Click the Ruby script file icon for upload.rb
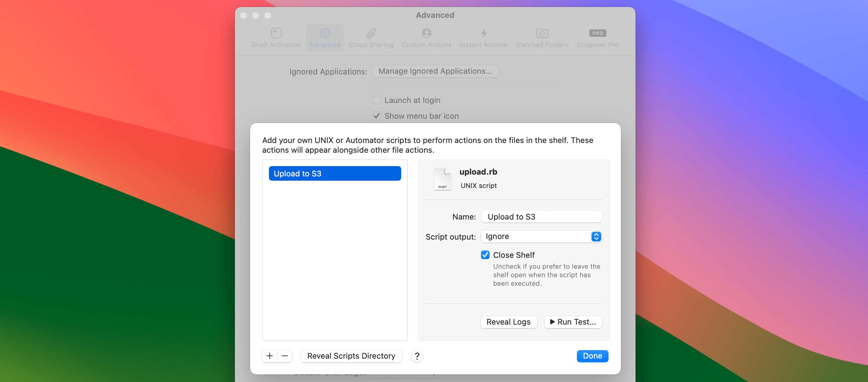The width and height of the screenshot is (868, 382). [x=442, y=179]
